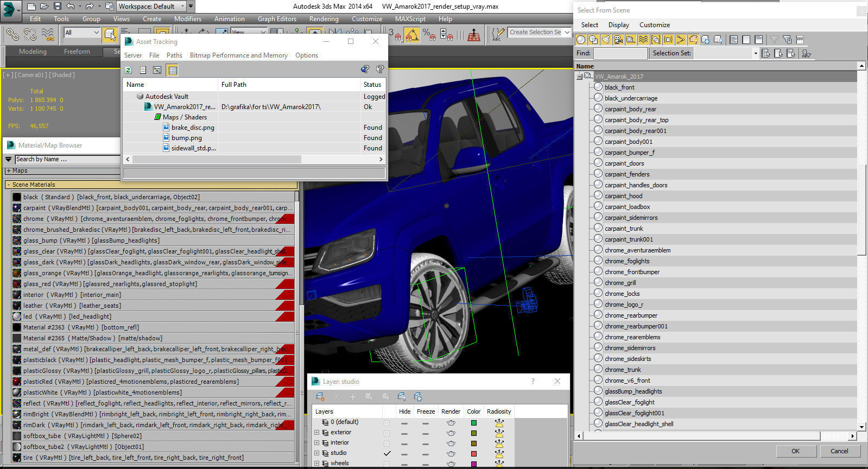
Task: Click the OK button in Select From Scene
Action: tap(795, 451)
